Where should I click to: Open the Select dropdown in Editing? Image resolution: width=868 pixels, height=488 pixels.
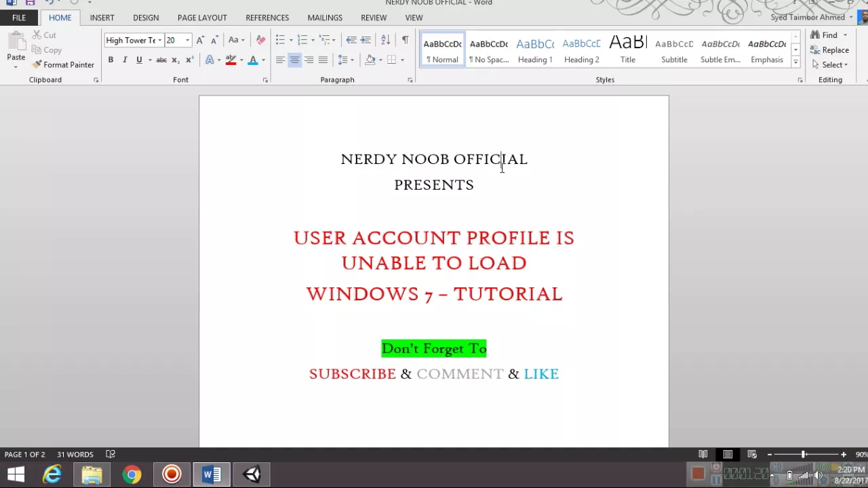pos(830,65)
